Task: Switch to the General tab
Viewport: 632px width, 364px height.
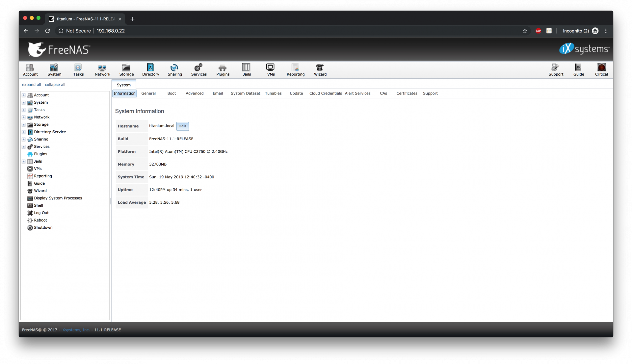Action: click(148, 93)
